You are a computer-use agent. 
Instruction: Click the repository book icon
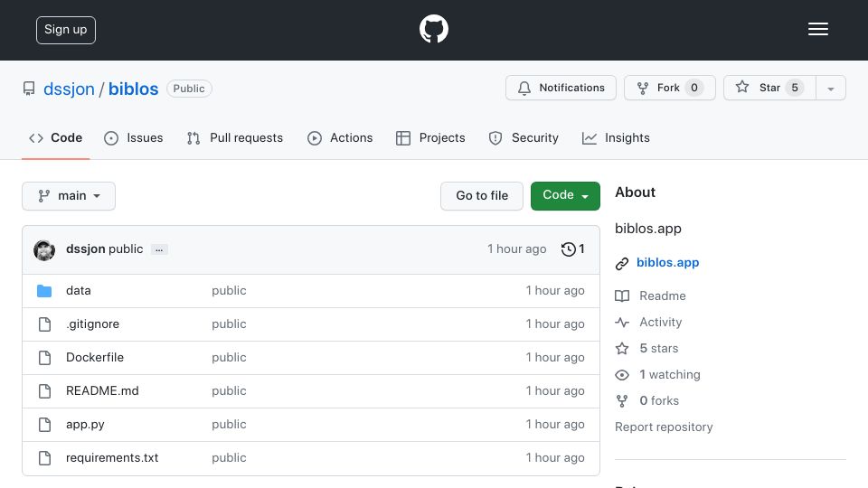pyautogui.click(x=29, y=89)
